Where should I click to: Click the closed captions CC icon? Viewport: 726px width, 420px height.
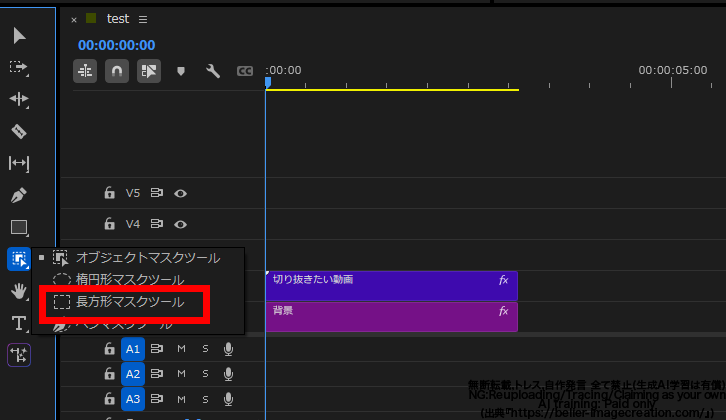coord(244,71)
